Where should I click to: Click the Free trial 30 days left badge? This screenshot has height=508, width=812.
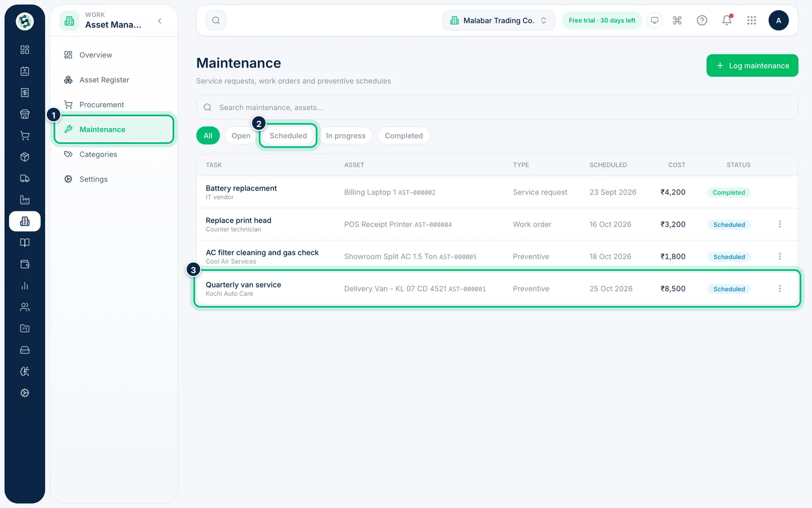coord(602,20)
